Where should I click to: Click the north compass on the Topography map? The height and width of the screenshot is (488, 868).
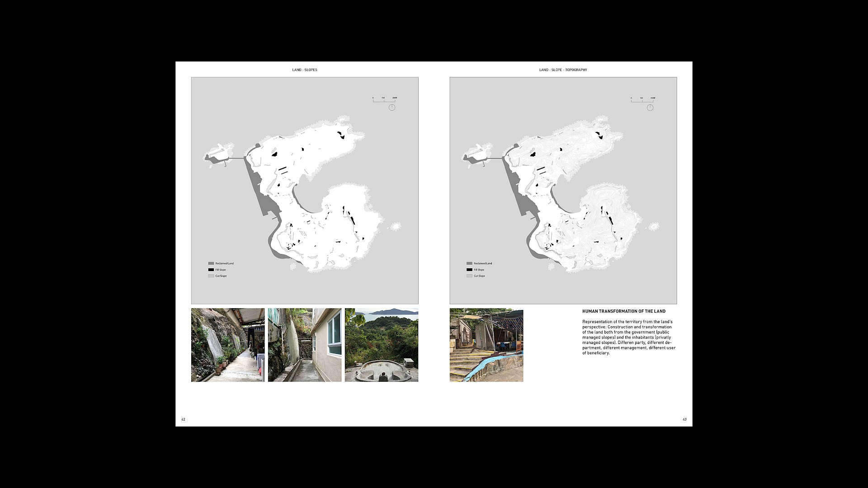pyautogui.click(x=650, y=108)
